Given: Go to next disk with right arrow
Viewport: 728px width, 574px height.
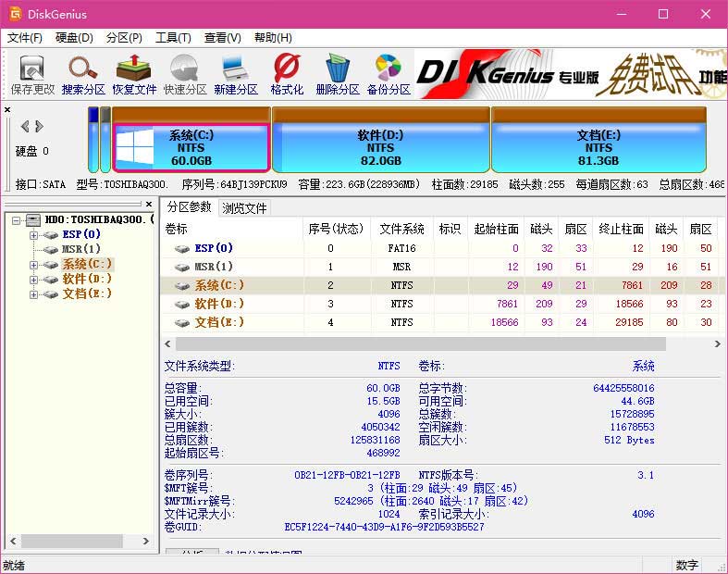Looking at the screenshot, I should coord(40,126).
